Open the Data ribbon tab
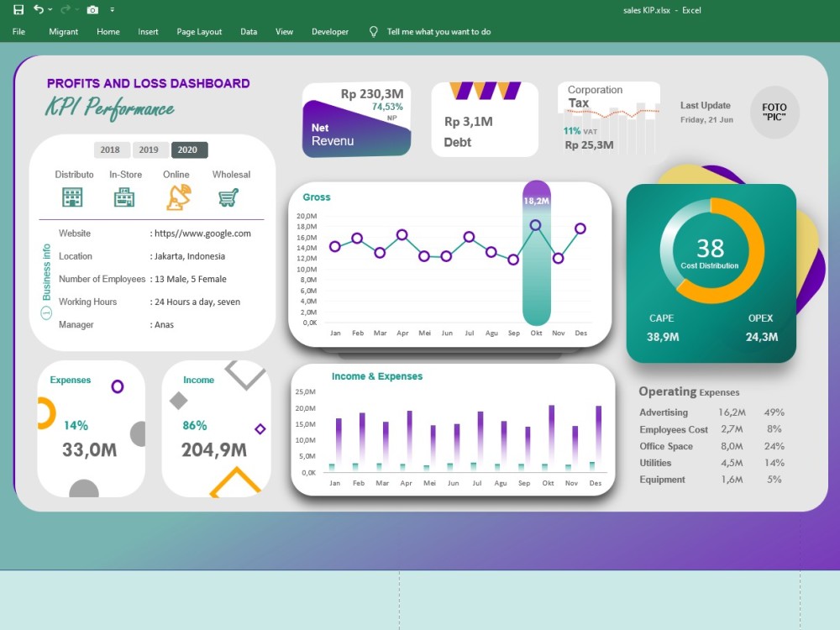This screenshot has height=630, width=840. click(x=249, y=31)
